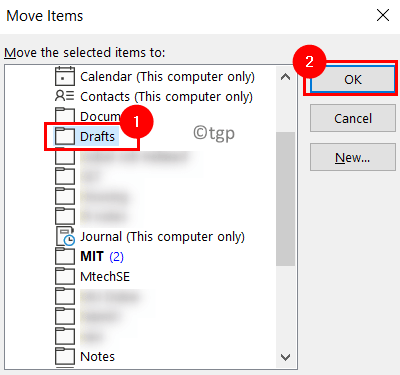This screenshot has width=400, height=375.
Task: Click the folder list scrollbar thumb
Action: point(285,199)
